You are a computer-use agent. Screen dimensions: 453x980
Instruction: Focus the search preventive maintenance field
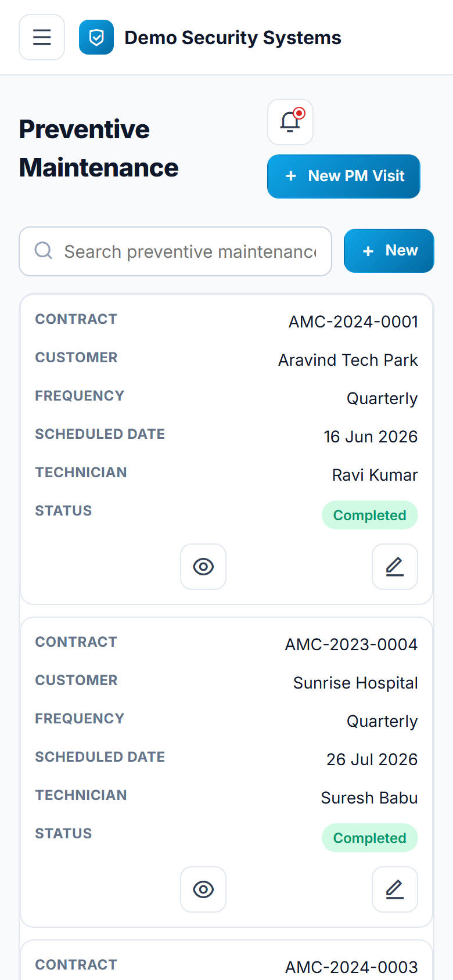pyautogui.click(x=175, y=251)
